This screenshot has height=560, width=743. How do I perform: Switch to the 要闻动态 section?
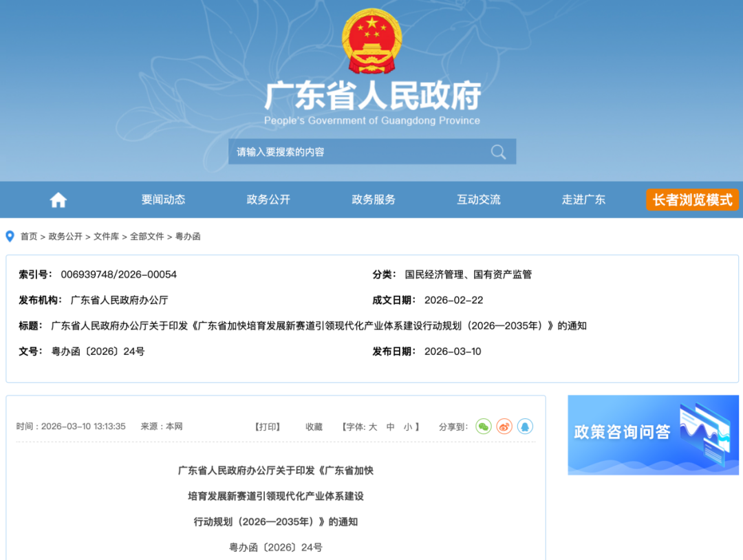click(x=162, y=200)
